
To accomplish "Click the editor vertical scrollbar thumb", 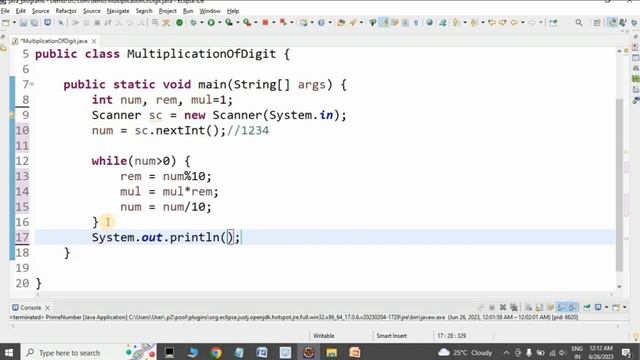I will point(619,185).
